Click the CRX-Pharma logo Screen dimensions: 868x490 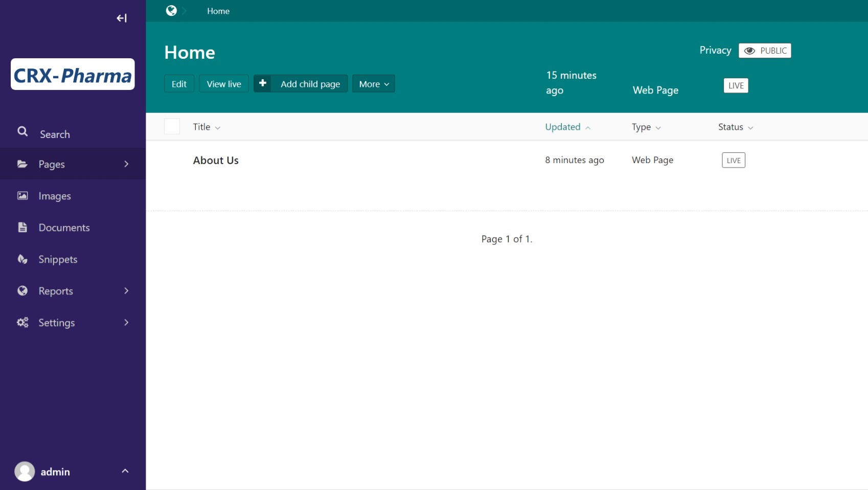tap(73, 75)
